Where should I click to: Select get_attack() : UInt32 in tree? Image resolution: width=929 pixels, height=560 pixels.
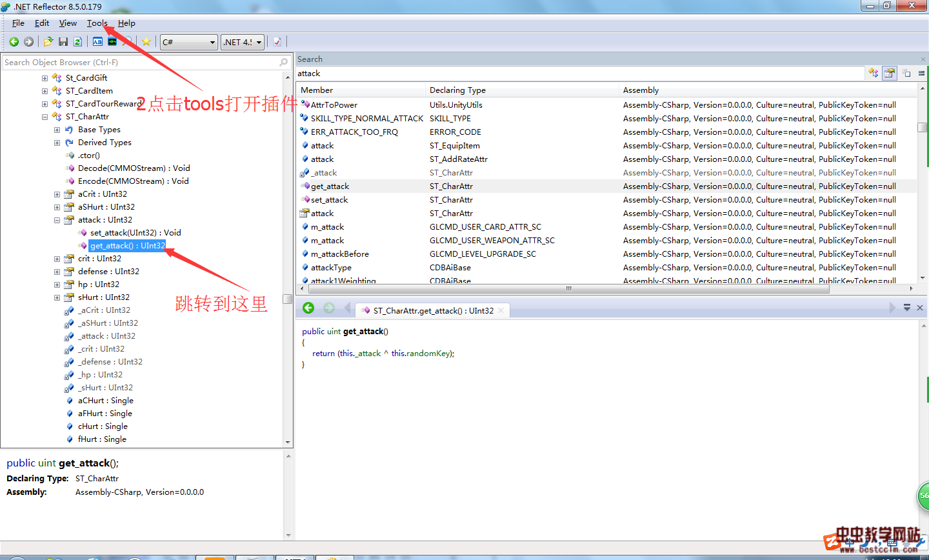[128, 246]
